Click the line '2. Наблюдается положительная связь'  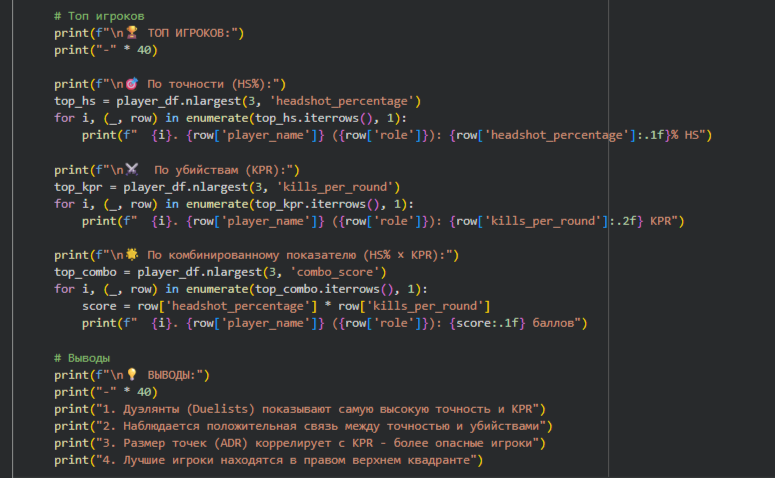tap(303, 426)
